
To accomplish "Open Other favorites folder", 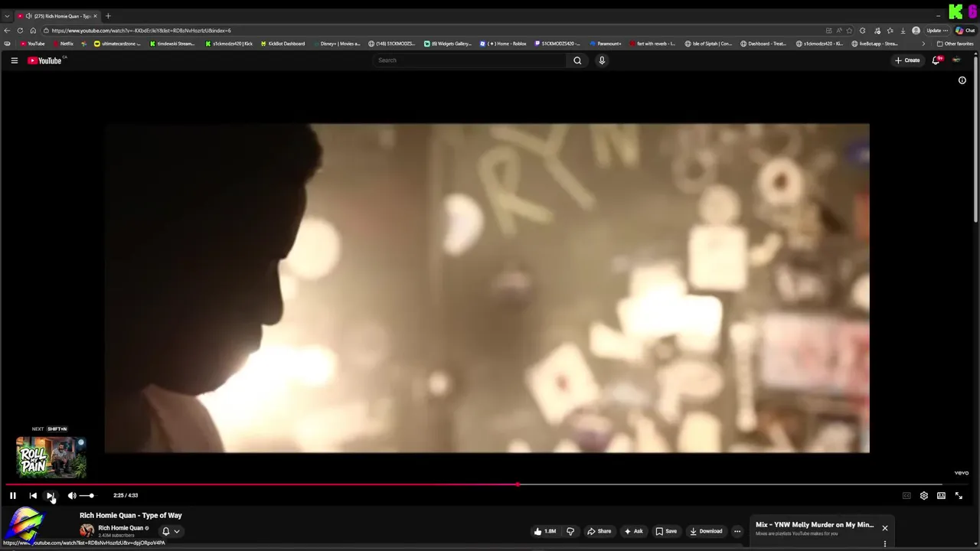I will [955, 44].
